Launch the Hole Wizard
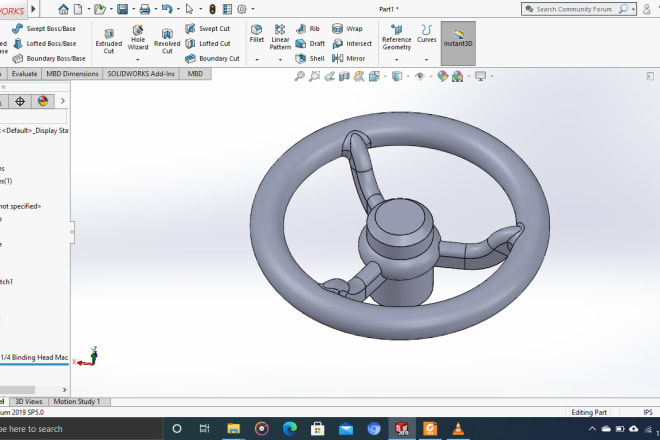Viewport: 660px width, 440px height. (138, 37)
